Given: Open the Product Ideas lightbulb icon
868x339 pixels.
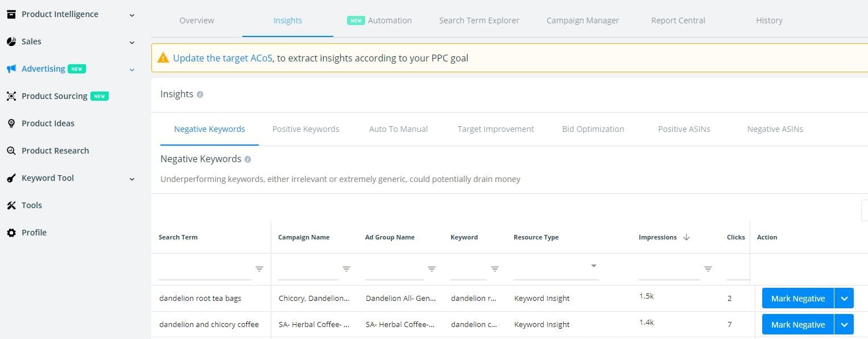Looking at the screenshot, I should (11, 123).
